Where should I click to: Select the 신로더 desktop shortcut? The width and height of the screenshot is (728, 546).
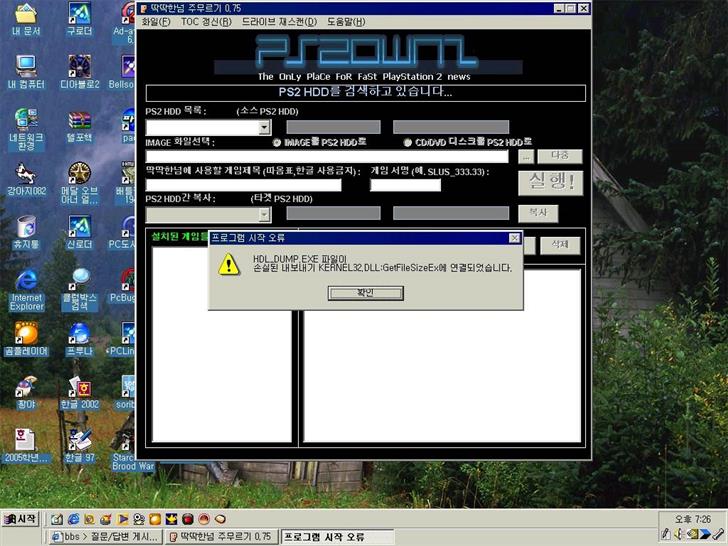pos(79,232)
